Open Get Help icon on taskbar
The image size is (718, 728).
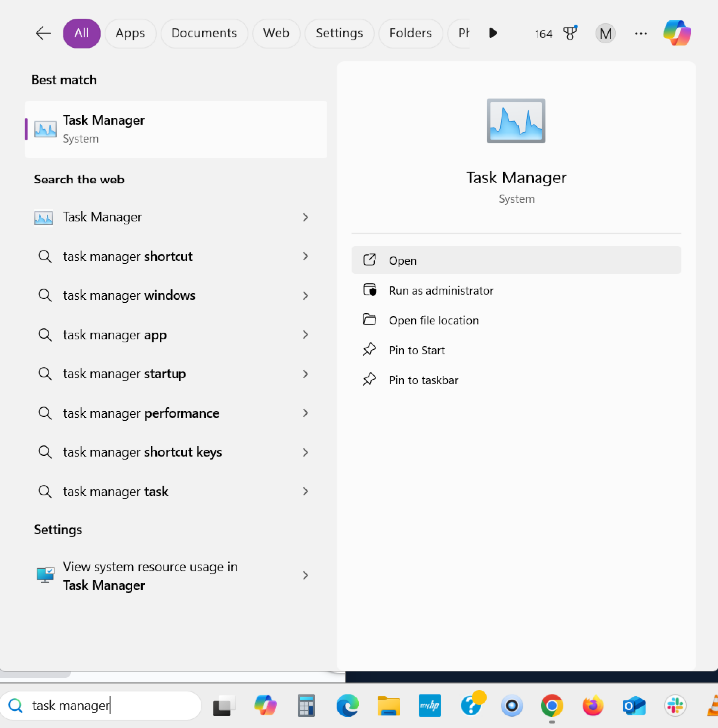(472, 704)
